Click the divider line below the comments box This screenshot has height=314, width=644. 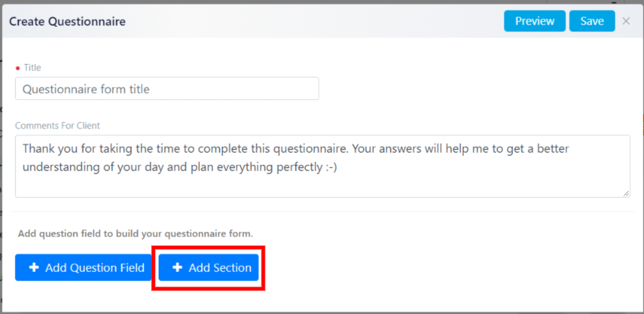323,212
